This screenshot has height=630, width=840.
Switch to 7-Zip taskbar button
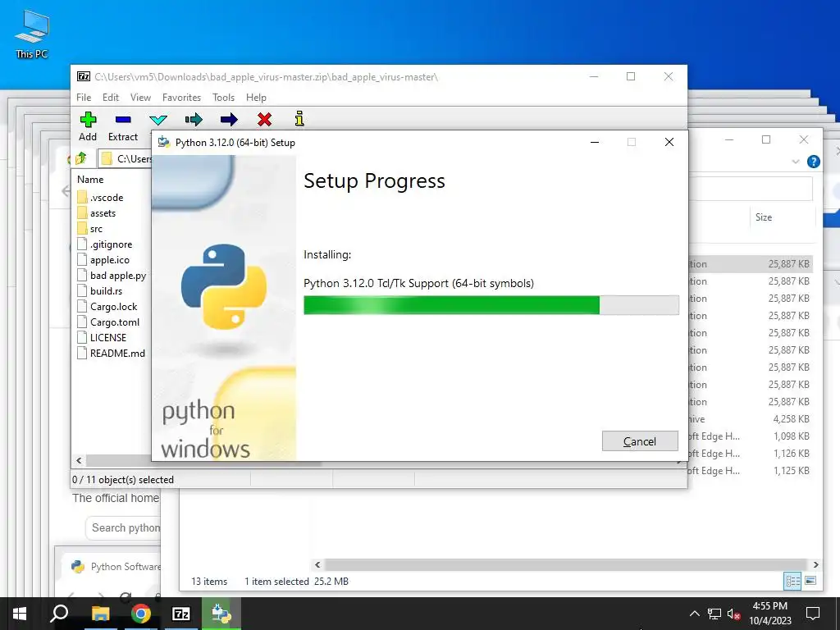point(180,614)
